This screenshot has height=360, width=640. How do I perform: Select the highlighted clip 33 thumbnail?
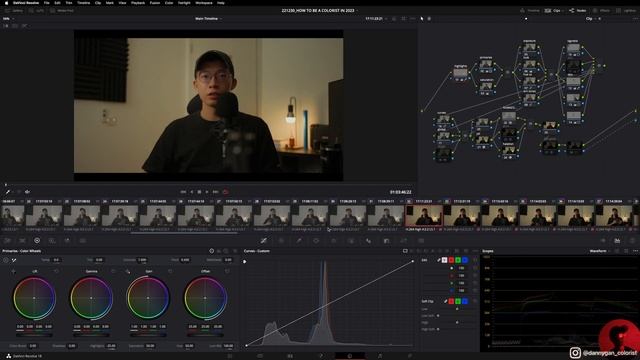tap(424, 215)
